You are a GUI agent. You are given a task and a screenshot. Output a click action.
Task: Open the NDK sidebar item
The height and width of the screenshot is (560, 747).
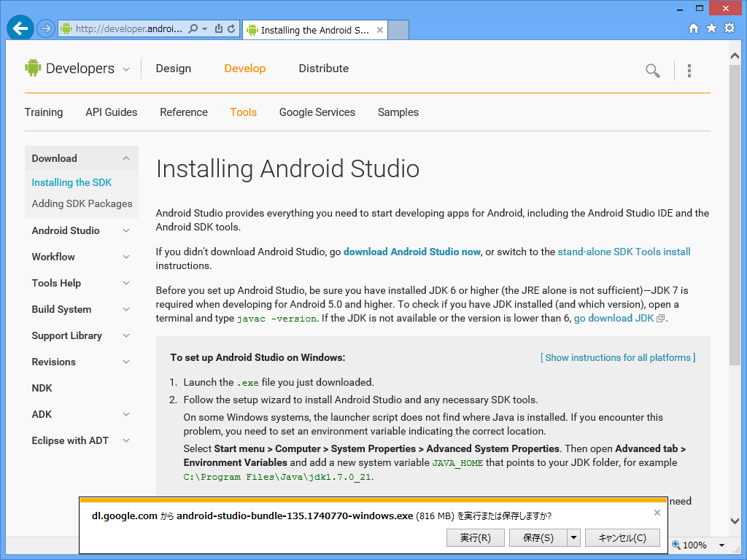pyautogui.click(x=42, y=388)
